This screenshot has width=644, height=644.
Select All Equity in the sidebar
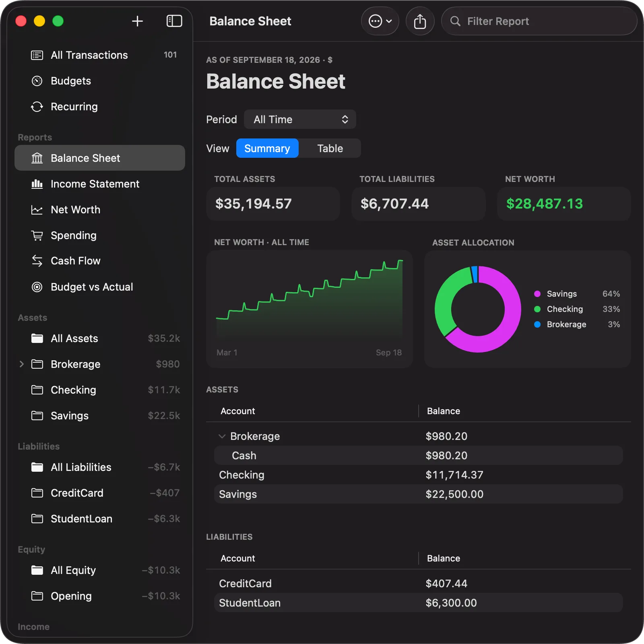coord(100,570)
